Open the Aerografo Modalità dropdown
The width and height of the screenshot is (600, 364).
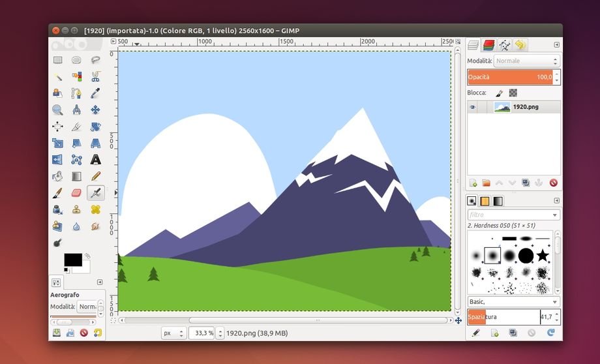87,307
